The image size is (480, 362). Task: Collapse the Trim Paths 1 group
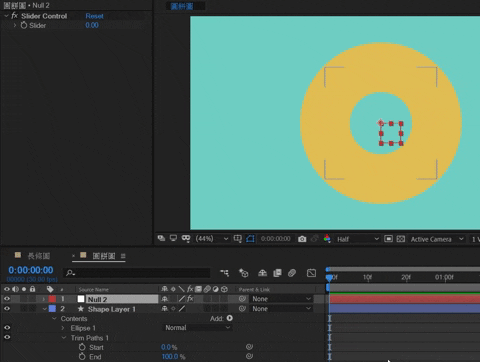click(x=64, y=338)
